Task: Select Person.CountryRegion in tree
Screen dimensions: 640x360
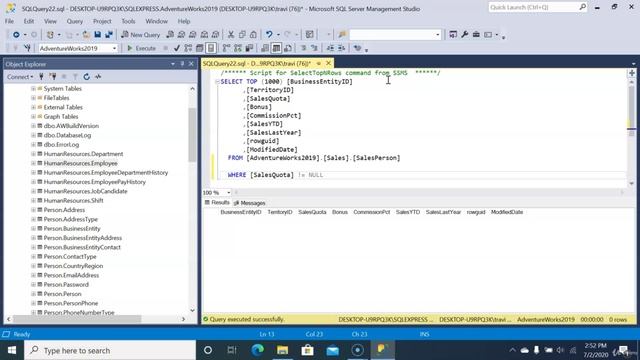Action: pos(73,266)
